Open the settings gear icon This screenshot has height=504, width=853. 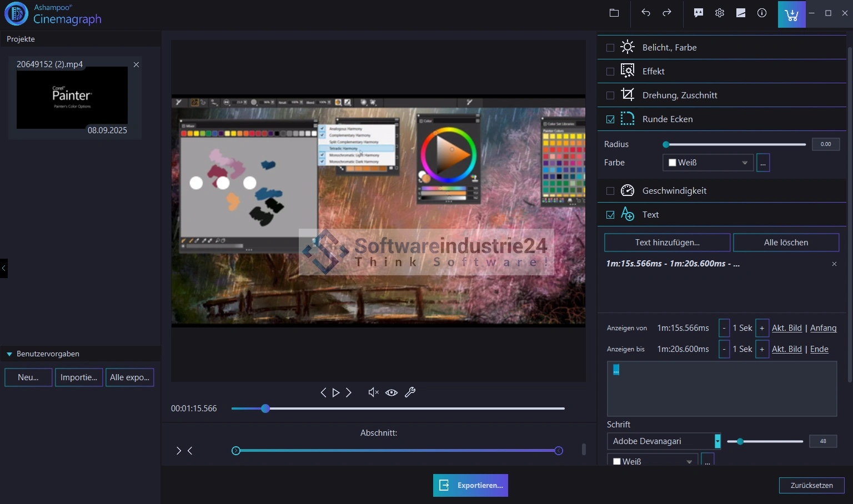tap(720, 13)
